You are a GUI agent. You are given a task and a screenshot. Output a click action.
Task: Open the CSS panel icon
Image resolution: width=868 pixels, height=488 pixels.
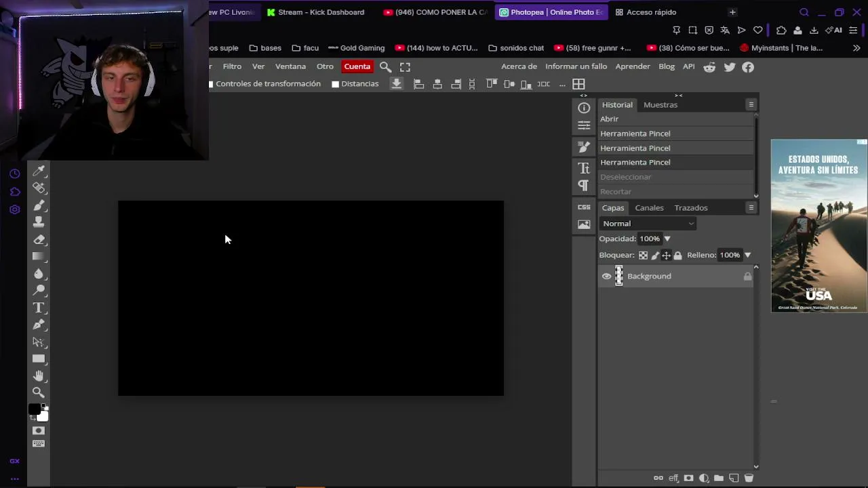pyautogui.click(x=584, y=207)
